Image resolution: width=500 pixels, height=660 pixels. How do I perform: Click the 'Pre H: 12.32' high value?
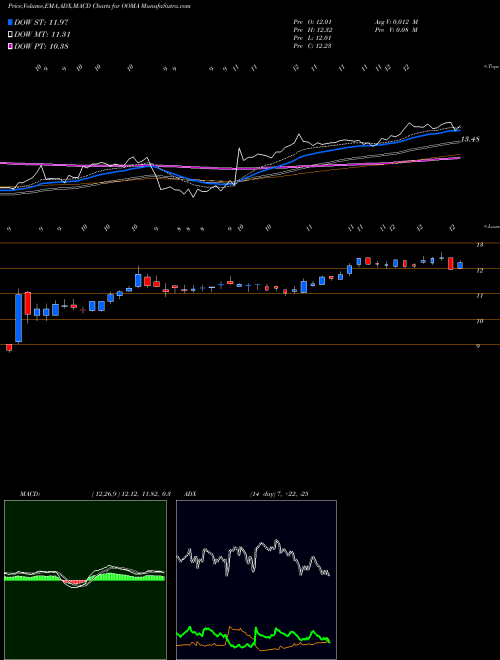[x=313, y=30]
